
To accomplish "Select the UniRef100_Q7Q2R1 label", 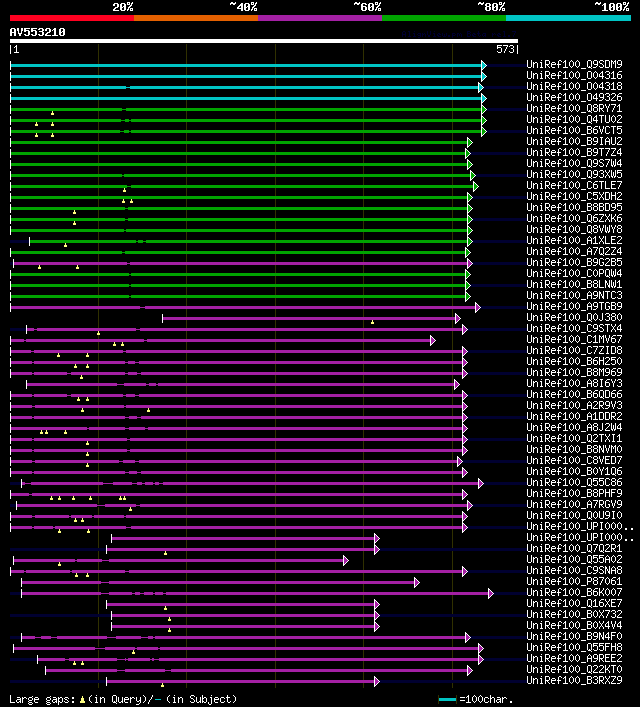I will tap(574, 548).
